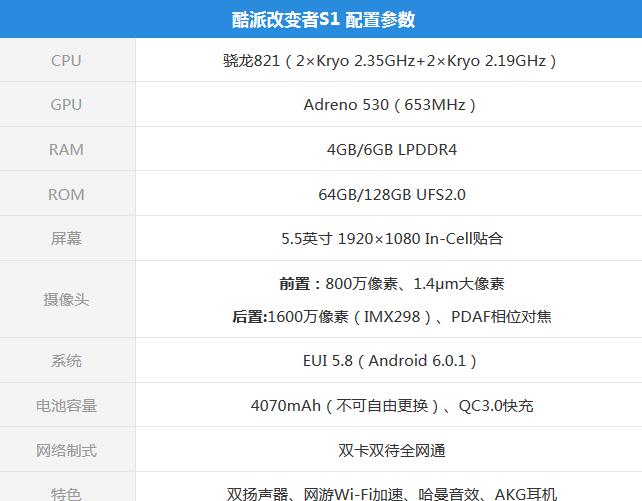Click the 64GB/128GB UFS2.0 value
The width and height of the screenshot is (642, 501).
pyautogui.click(x=392, y=194)
